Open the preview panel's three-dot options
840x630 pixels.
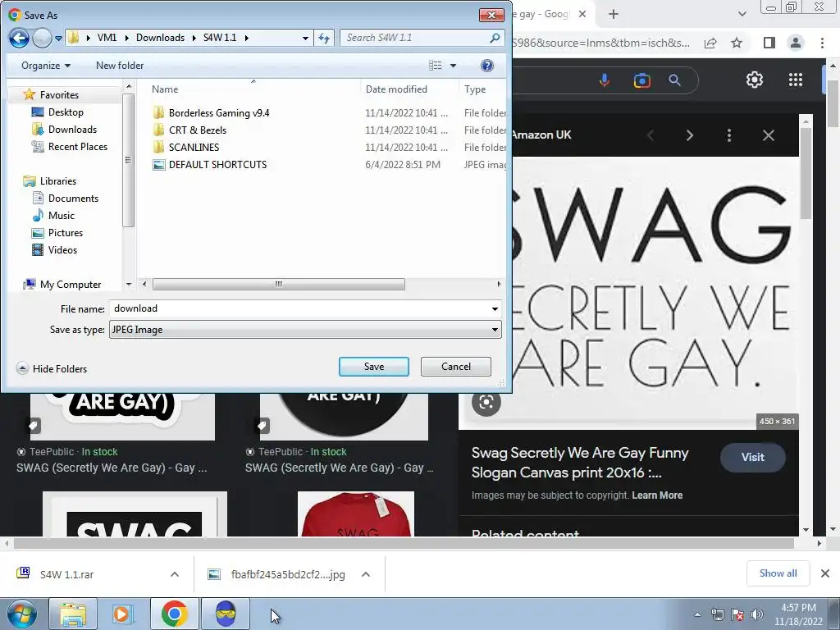[x=729, y=135]
